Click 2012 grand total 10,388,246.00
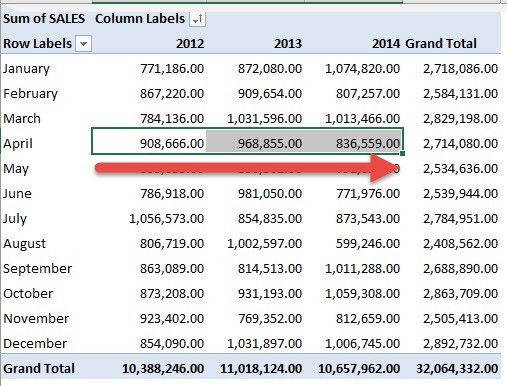The height and width of the screenshot is (386, 507). point(163,369)
